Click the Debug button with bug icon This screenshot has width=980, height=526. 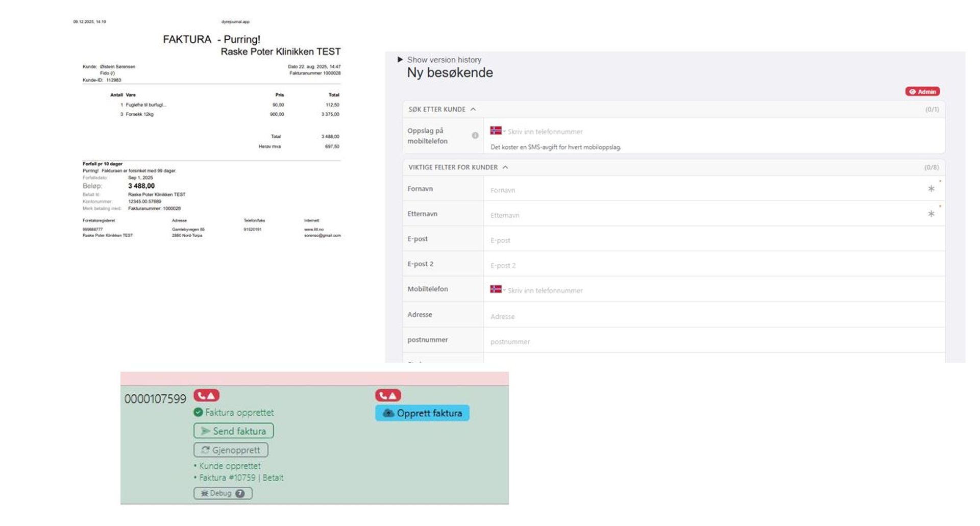(223, 493)
